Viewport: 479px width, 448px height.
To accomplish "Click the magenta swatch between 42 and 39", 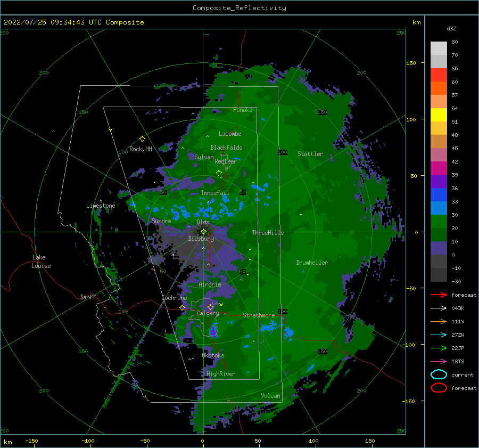I will point(439,168).
